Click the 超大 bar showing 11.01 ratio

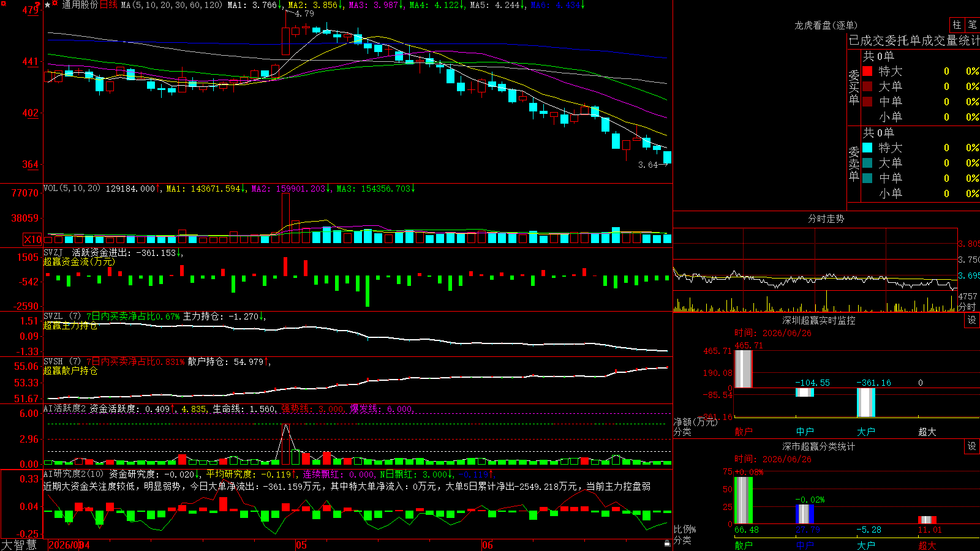(927, 520)
